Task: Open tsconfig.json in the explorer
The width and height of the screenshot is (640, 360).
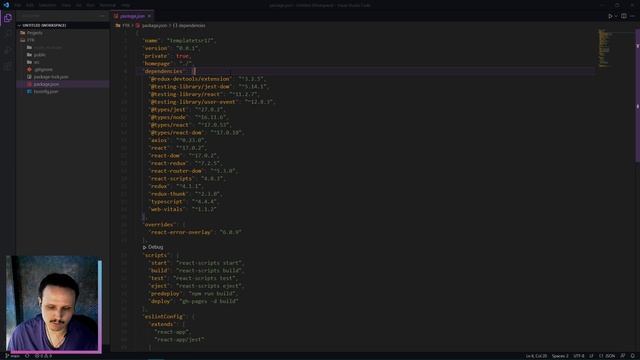Action: click(x=62, y=91)
